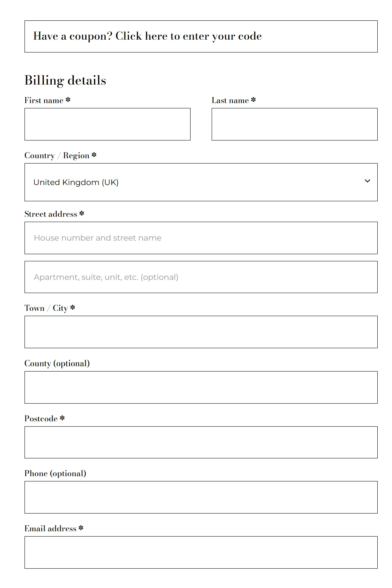Select the Apartment, suite, unit field
This screenshot has width=392, height=588.
tap(201, 277)
